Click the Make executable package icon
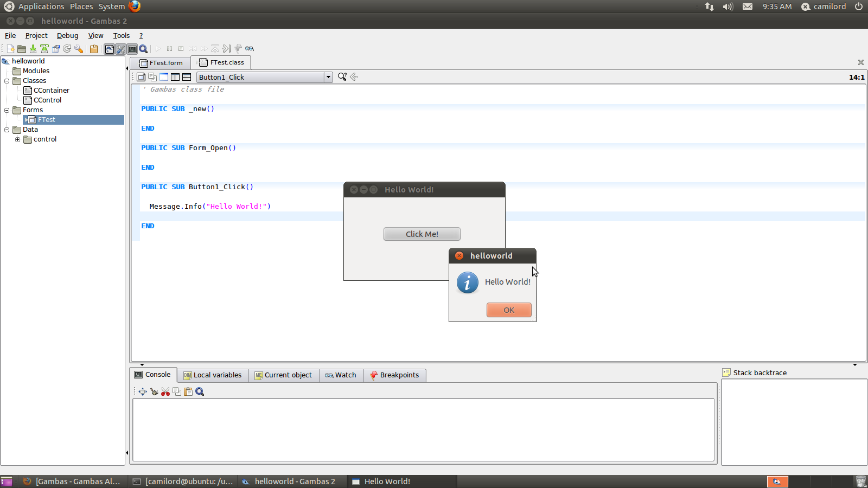 click(94, 49)
